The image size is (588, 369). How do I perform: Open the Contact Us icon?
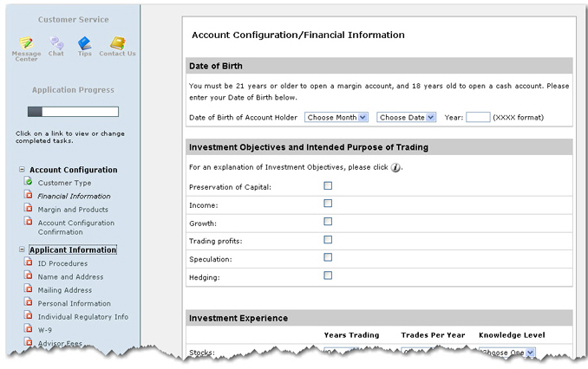pyautogui.click(x=118, y=42)
